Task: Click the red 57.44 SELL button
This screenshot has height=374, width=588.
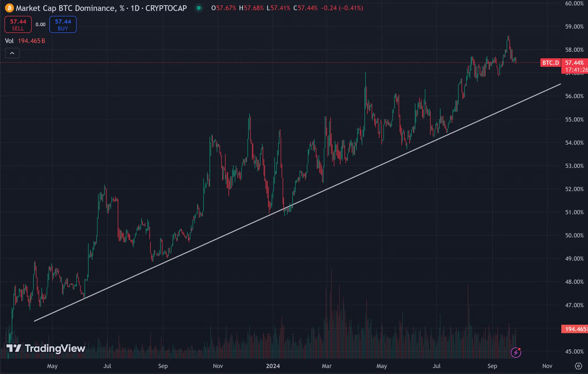Action: (18, 25)
